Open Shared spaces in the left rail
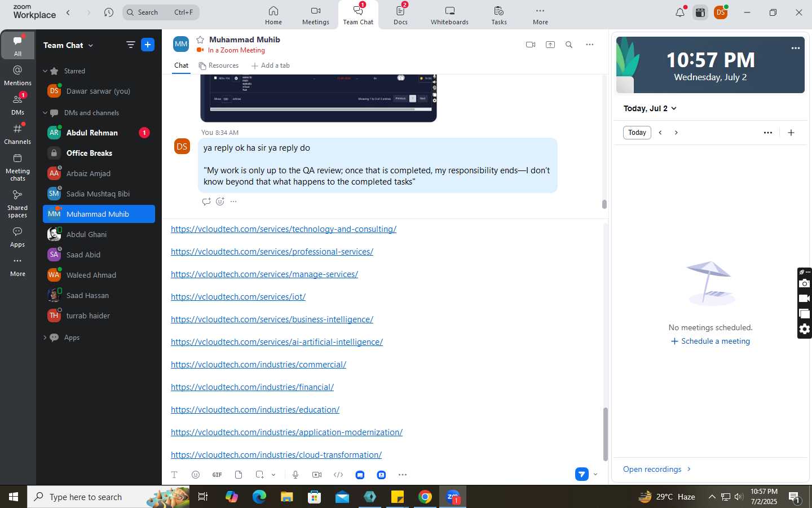Image resolution: width=812 pixels, height=508 pixels. 17,204
